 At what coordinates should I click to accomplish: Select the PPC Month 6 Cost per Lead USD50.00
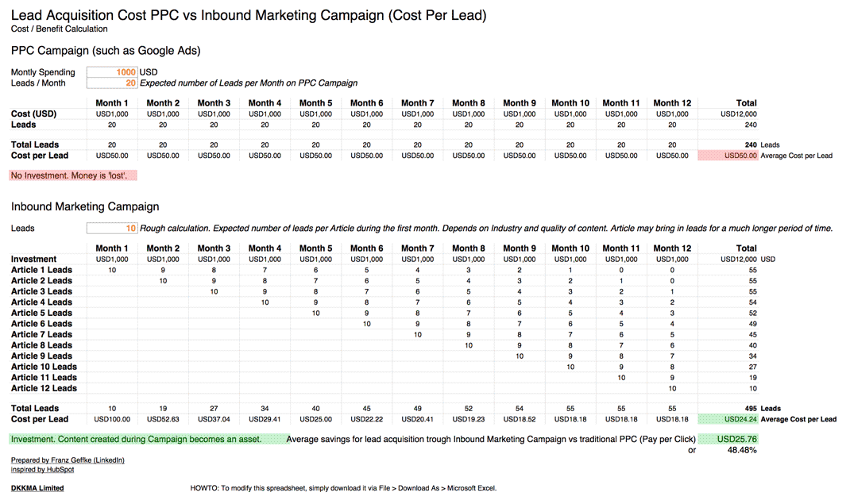pos(366,156)
